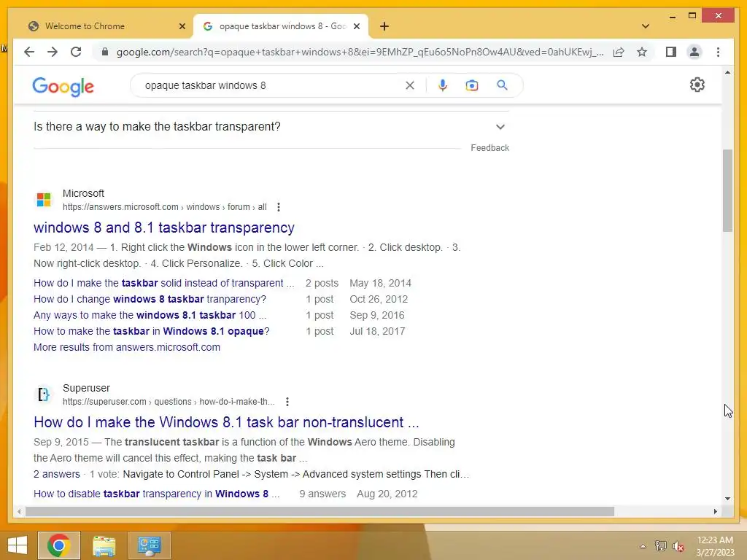The width and height of the screenshot is (747, 560).
Task: Open a new Chrome tab
Action: 384,26
